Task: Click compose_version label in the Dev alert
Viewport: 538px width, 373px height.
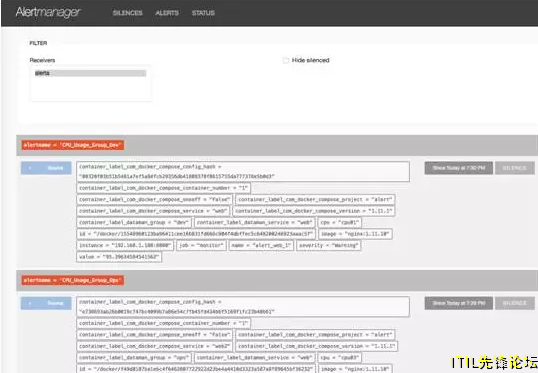Action: point(314,211)
